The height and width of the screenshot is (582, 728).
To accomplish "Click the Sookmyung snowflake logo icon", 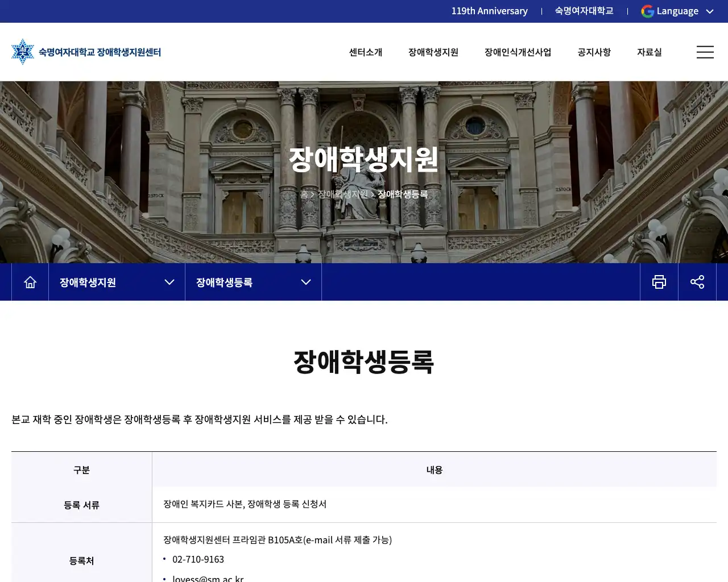I will pos(23,52).
